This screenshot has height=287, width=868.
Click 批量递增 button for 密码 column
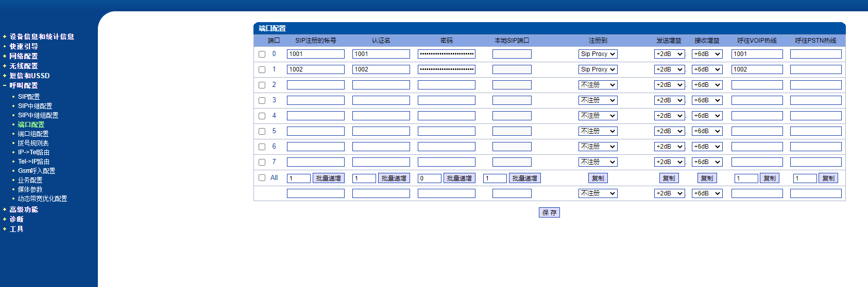point(459,178)
